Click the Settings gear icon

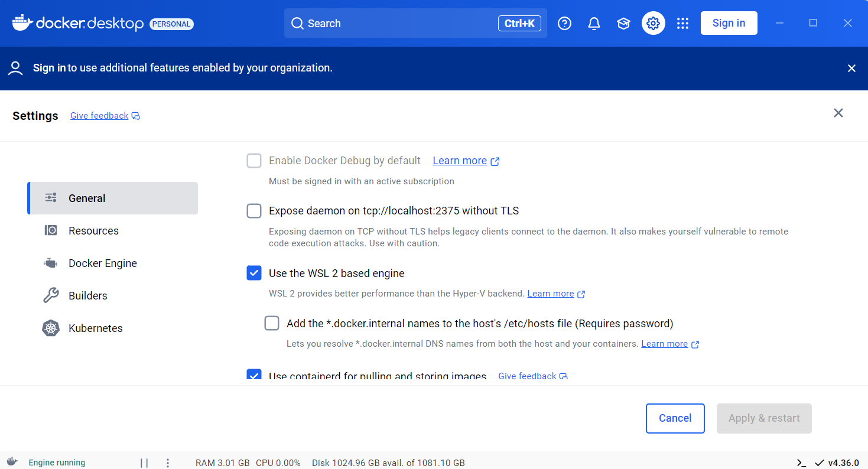[x=654, y=24]
